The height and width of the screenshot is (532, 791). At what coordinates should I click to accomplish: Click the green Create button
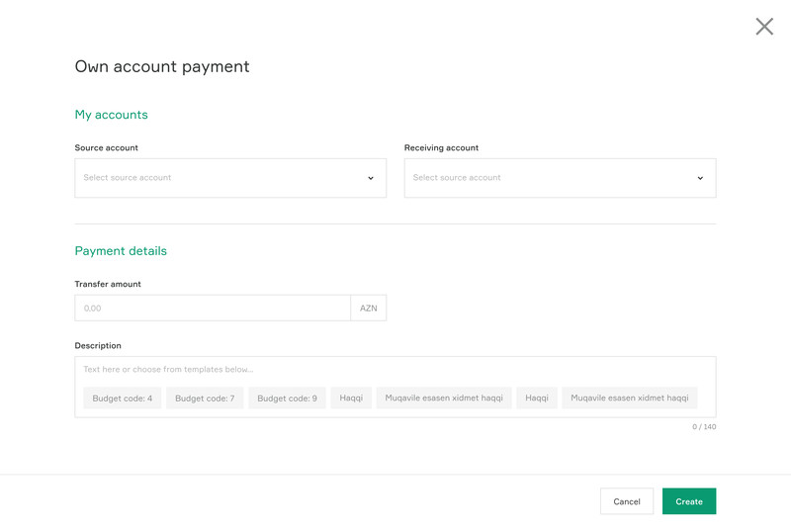click(689, 501)
